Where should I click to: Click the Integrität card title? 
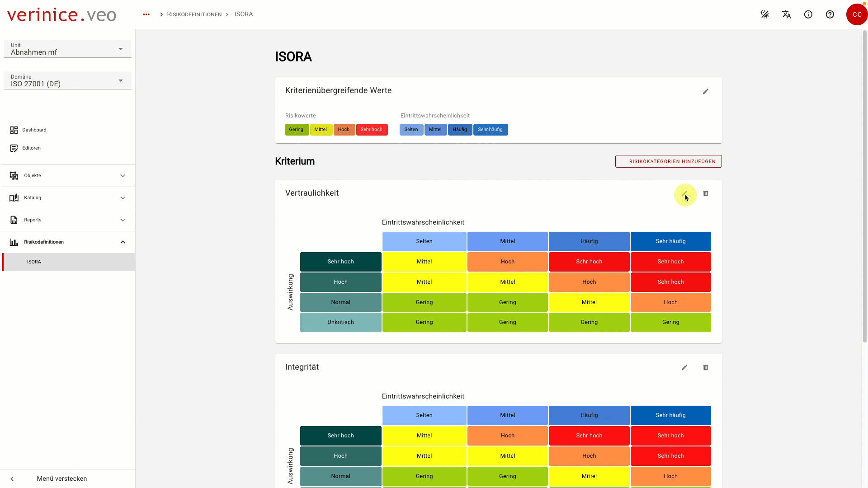click(x=302, y=367)
